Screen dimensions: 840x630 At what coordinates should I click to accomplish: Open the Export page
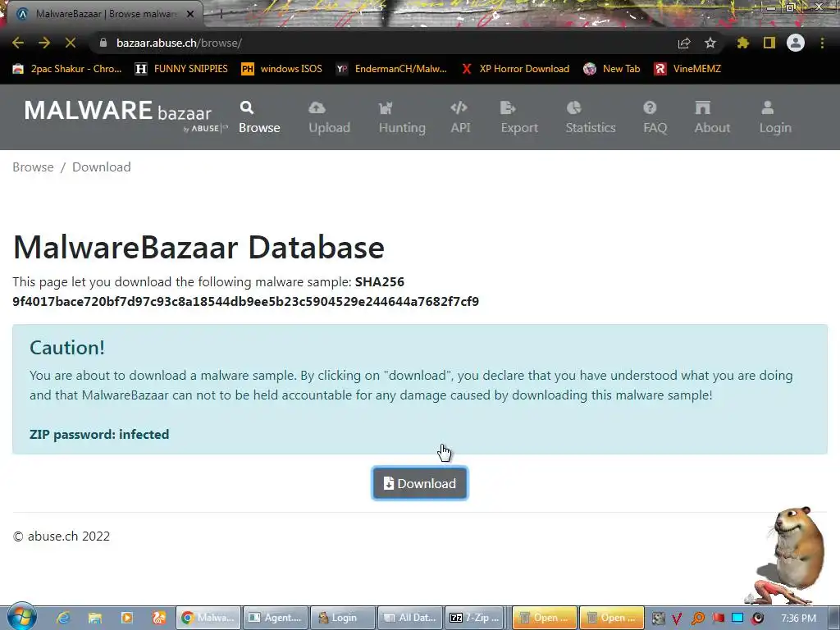point(519,117)
